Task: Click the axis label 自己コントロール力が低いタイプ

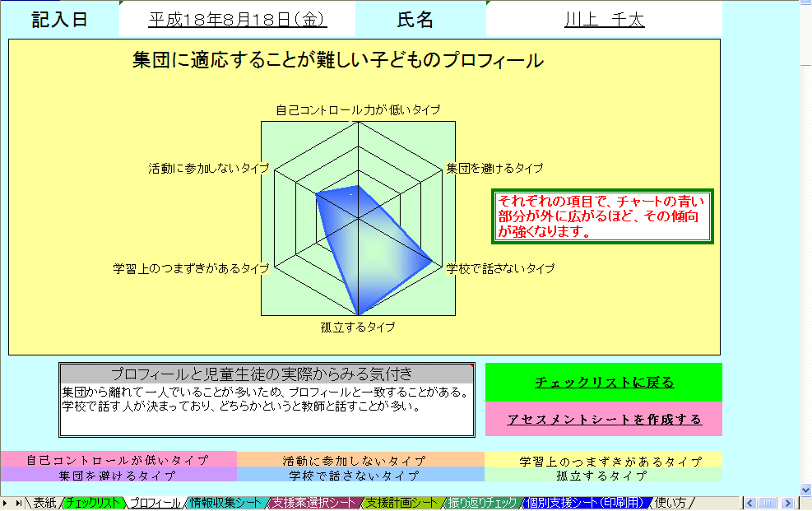Action: pyautogui.click(x=358, y=109)
